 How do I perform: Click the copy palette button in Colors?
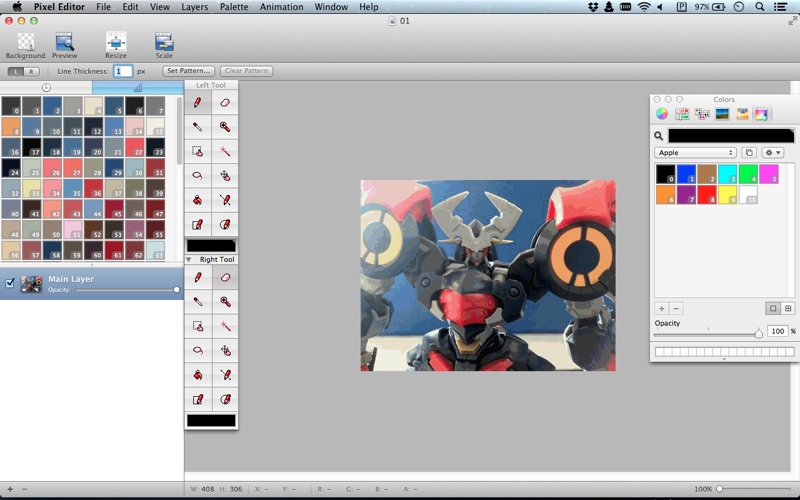(x=749, y=153)
